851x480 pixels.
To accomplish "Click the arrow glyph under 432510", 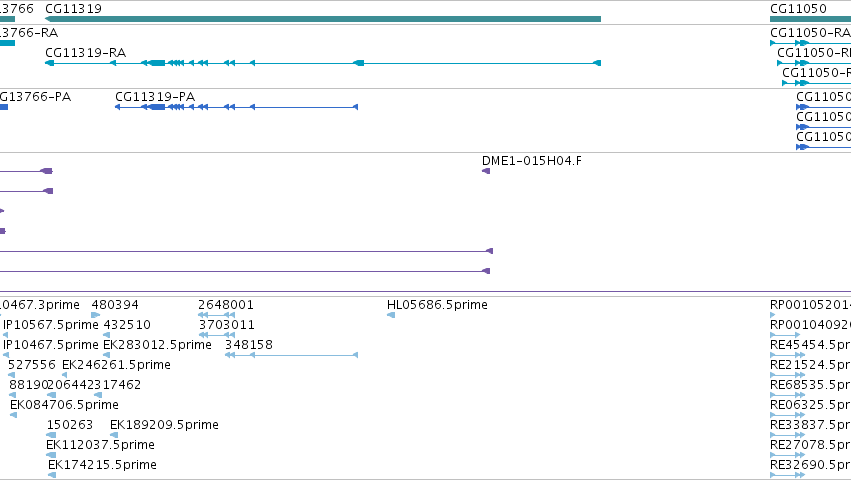I will (107, 335).
